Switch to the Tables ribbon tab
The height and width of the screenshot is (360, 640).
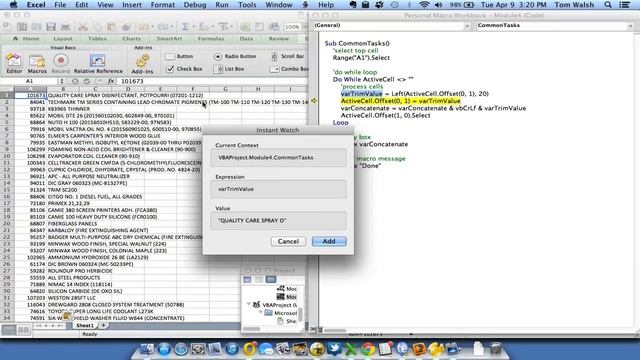97,38
